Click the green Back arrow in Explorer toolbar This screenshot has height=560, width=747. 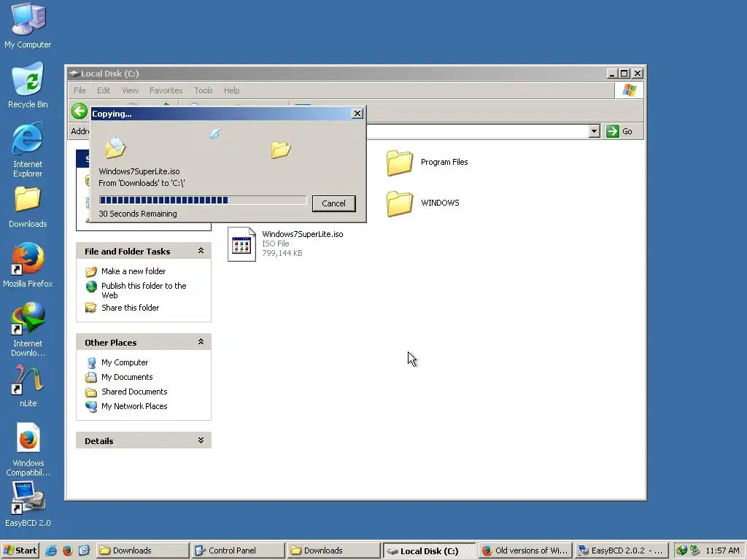tap(80, 112)
